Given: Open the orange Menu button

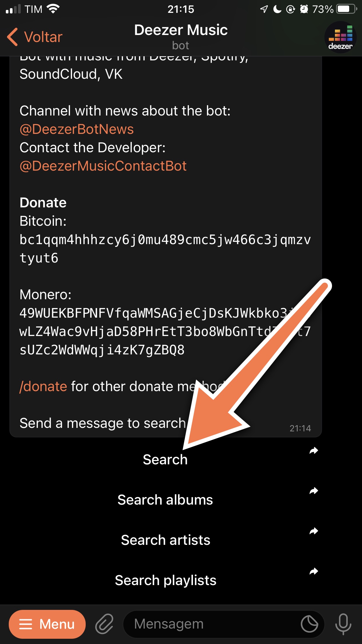Looking at the screenshot, I should pyautogui.click(x=47, y=624).
